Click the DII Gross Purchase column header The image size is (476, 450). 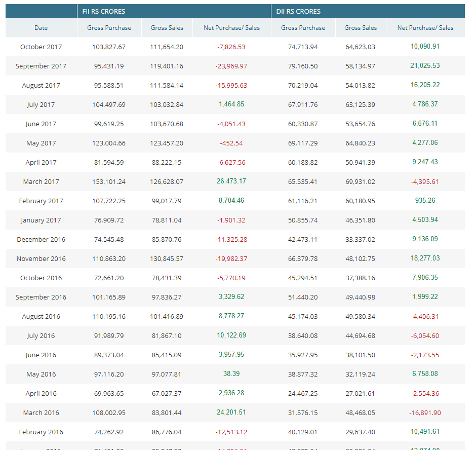pyautogui.click(x=303, y=28)
